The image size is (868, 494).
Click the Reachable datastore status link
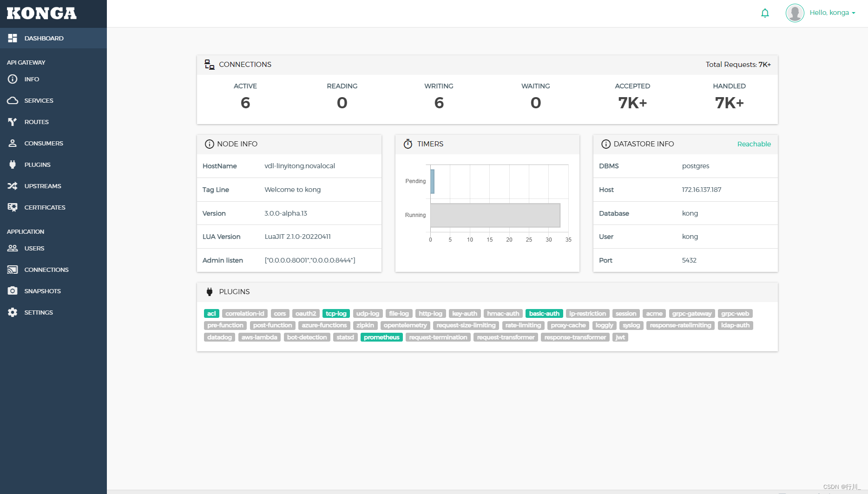(x=754, y=144)
